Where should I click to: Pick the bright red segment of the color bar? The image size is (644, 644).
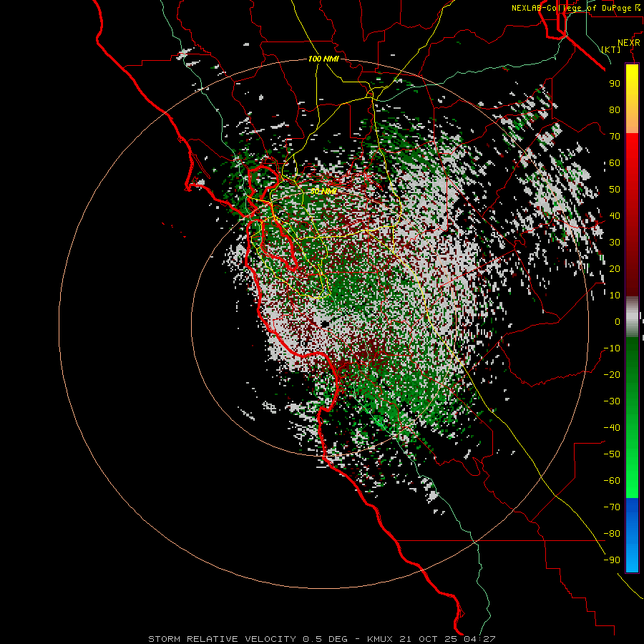(632, 150)
